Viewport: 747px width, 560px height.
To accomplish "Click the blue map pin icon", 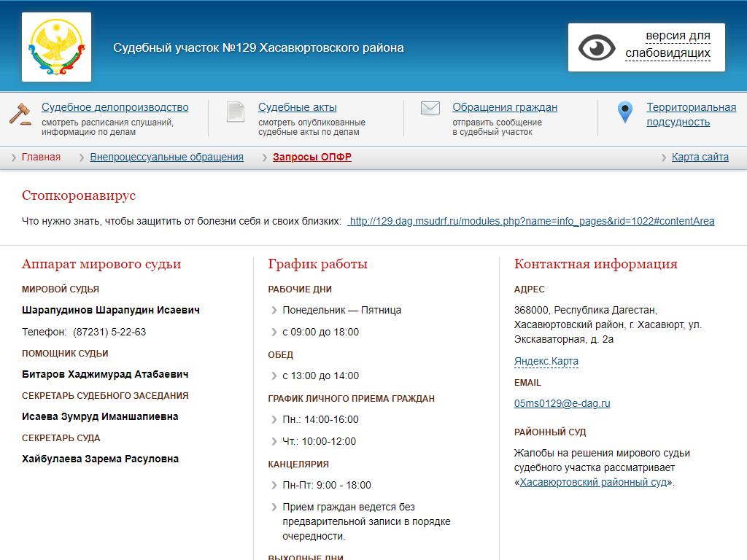I will tap(624, 112).
